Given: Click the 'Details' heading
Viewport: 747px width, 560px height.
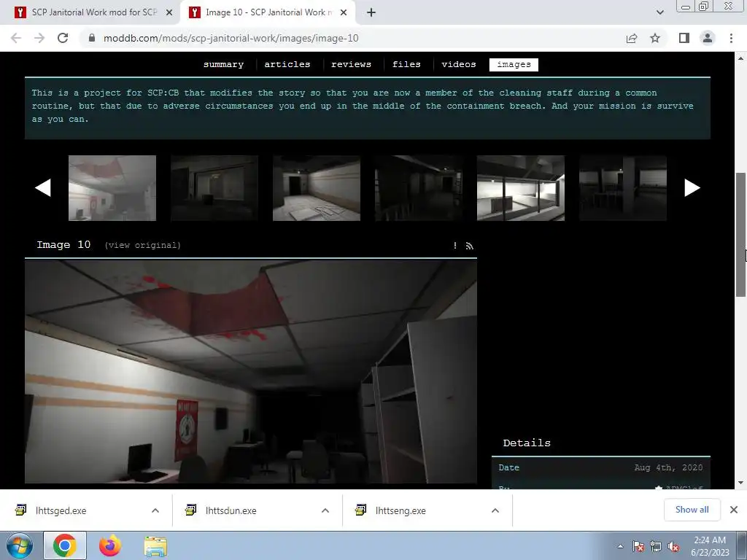Looking at the screenshot, I should point(527,443).
